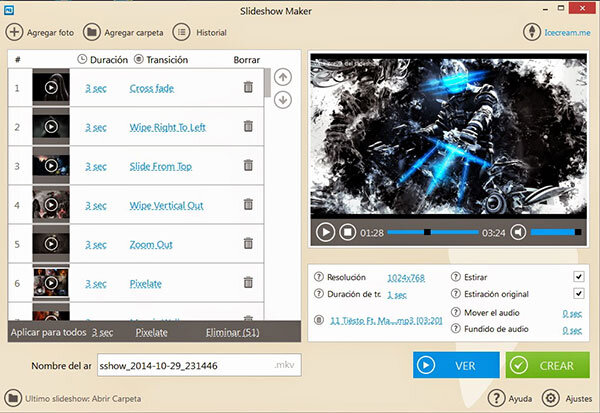Viewport: 600px width, 413px height.
Task: Change duration of slide 1
Action: pos(96,88)
